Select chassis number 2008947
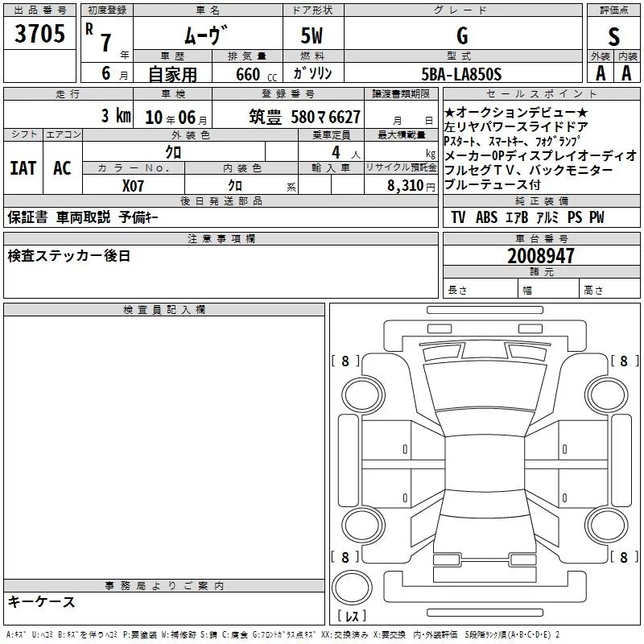This screenshot has height=644, width=644. [540, 256]
